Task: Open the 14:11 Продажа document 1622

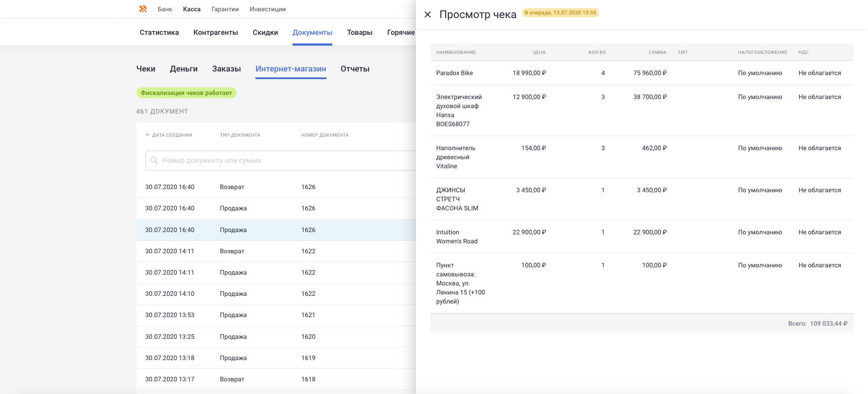Action: coord(276,273)
